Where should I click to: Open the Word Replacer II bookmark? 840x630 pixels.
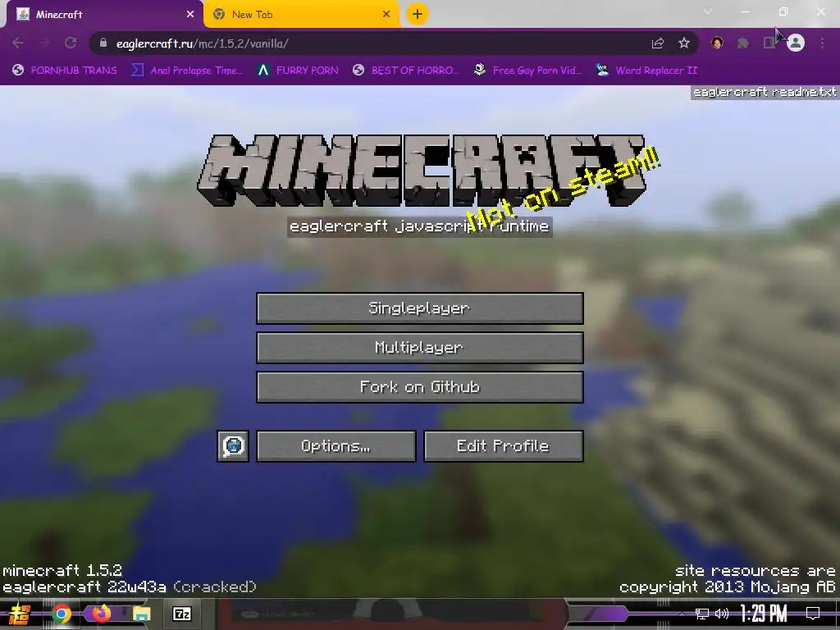[646, 71]
